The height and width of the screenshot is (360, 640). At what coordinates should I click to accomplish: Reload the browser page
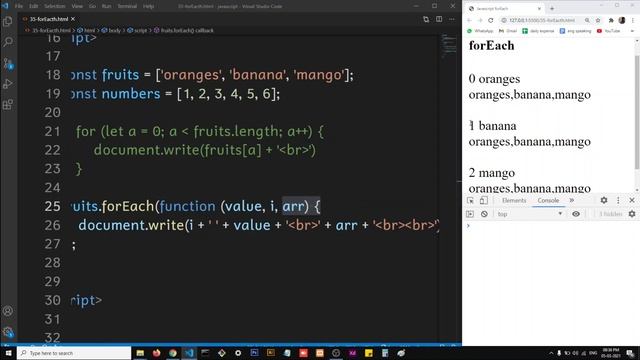491,20
